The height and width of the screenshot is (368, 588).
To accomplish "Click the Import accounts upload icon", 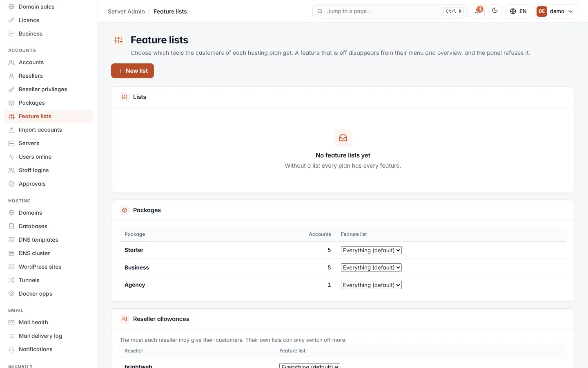I will [11, 130].
